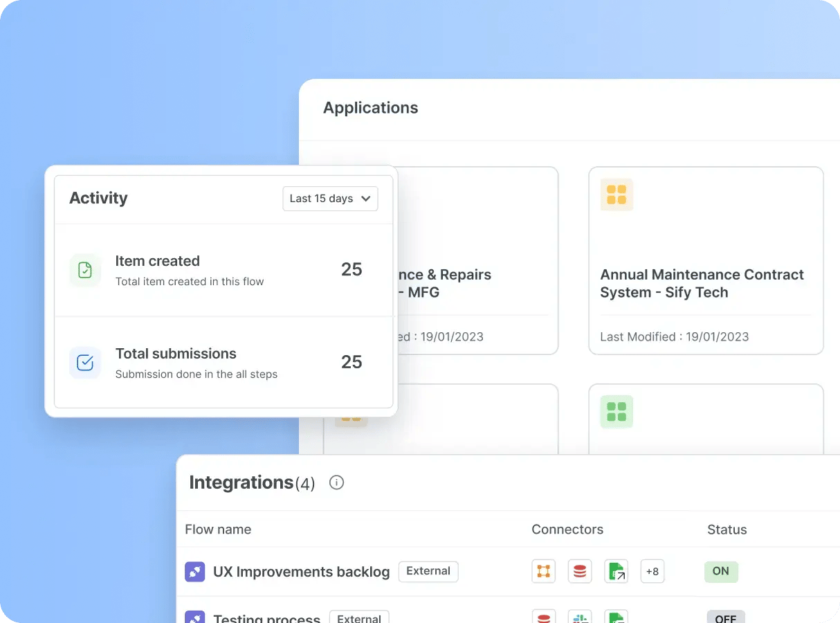Select the Testing process flow name

[267, 617]
